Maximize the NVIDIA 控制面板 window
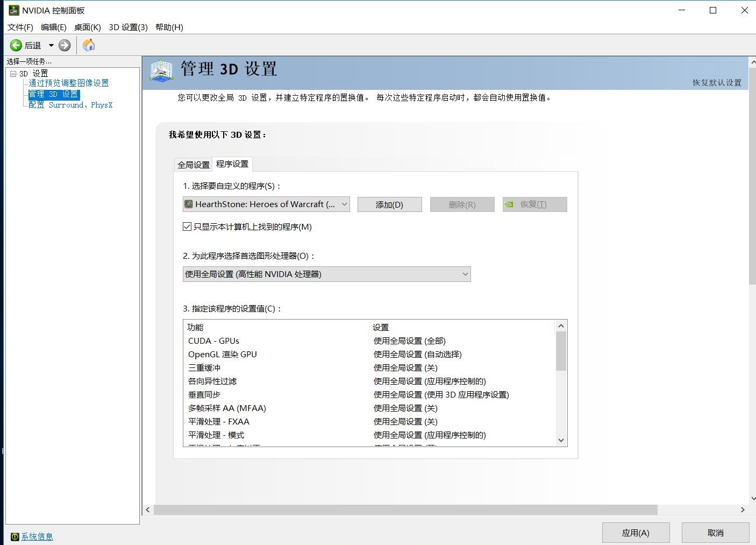Screen dimensions: 756x545 [713, 10]
